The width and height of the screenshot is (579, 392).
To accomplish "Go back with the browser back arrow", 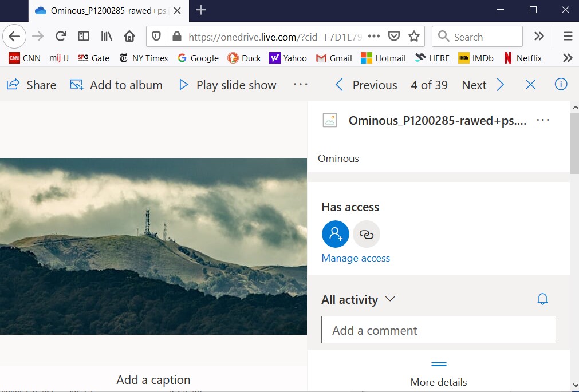I will click(14, 37).
